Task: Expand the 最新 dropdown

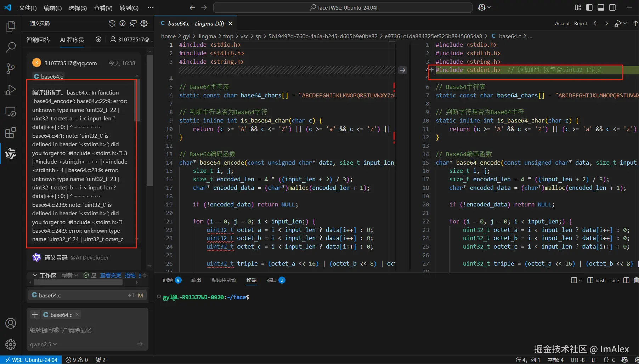Action: point(70,275)
